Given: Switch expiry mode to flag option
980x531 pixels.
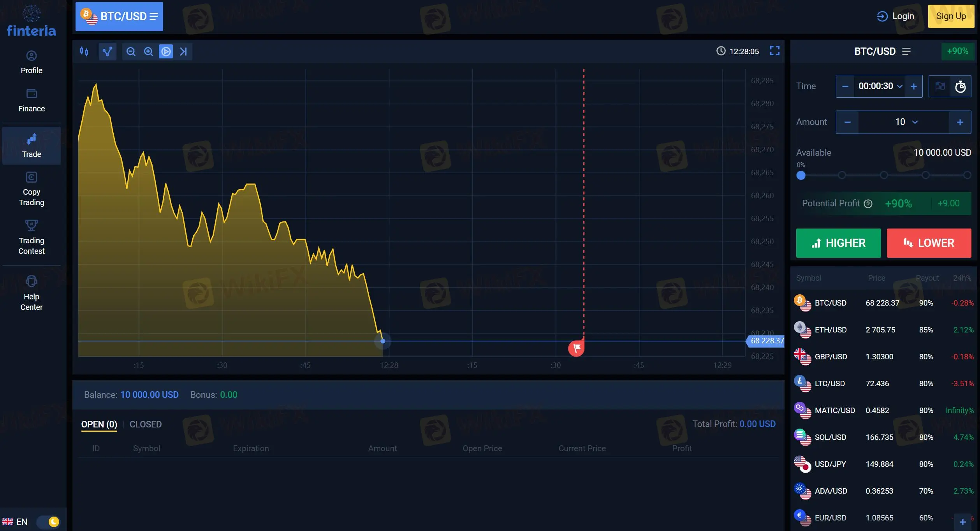Looking at the screenshot, I should coord(940,86).
